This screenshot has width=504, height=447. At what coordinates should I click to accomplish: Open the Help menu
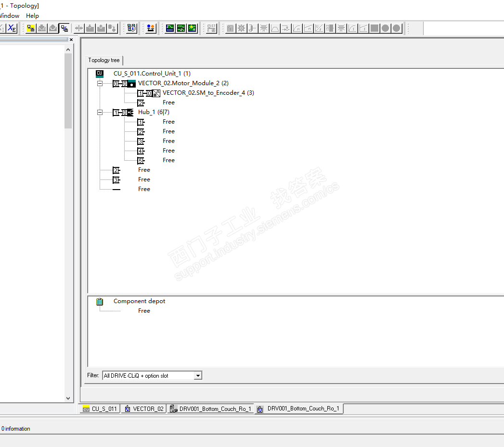(32, 16)
